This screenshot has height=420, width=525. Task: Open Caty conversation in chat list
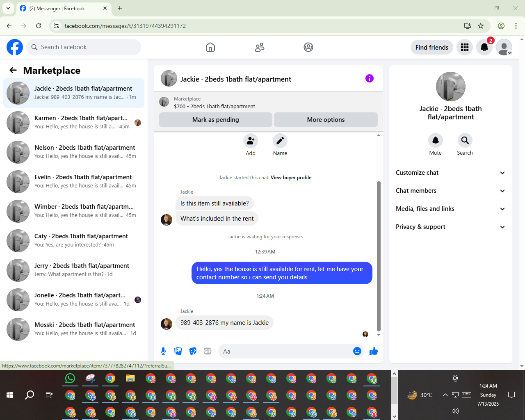point(74,241)
